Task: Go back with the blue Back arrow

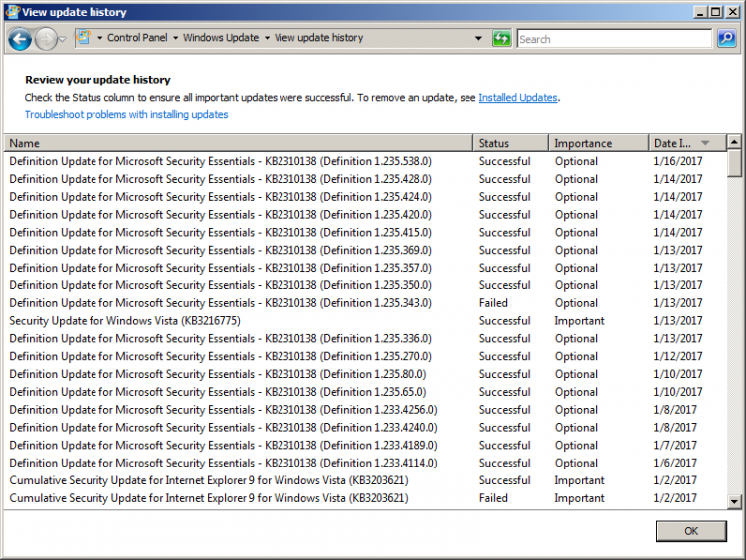Action: (20, 39)
